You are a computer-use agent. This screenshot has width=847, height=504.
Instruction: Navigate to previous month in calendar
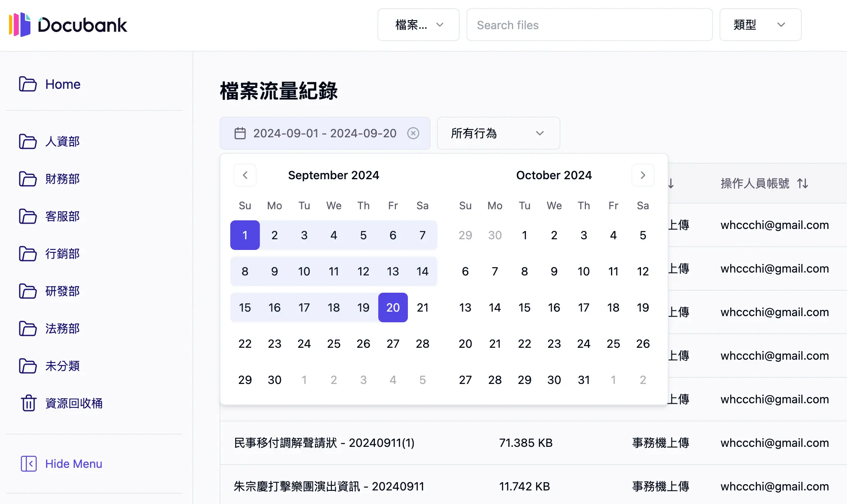click(x=245, y=175)
